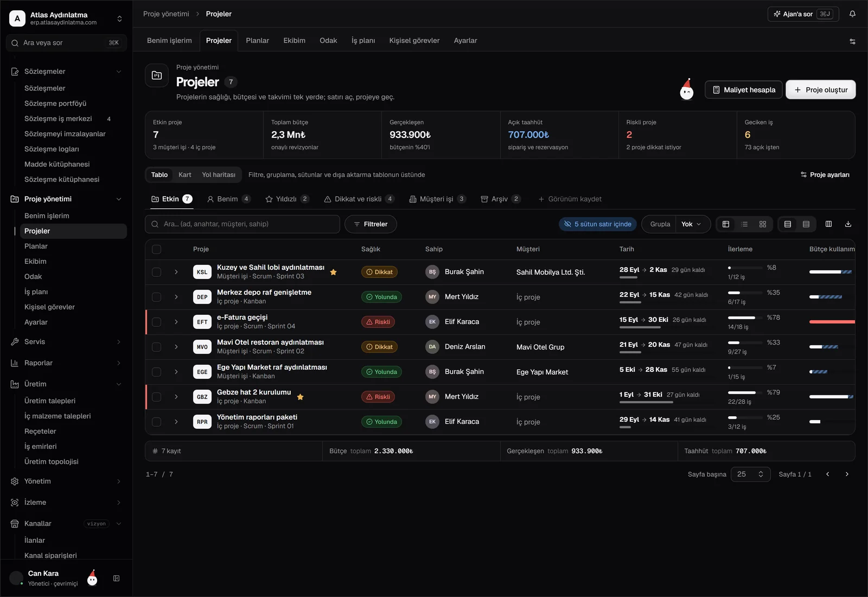Collapse the sidebar panel icon
The height and width of the screenshot is (597, 868).
click(x=116, y=579)
